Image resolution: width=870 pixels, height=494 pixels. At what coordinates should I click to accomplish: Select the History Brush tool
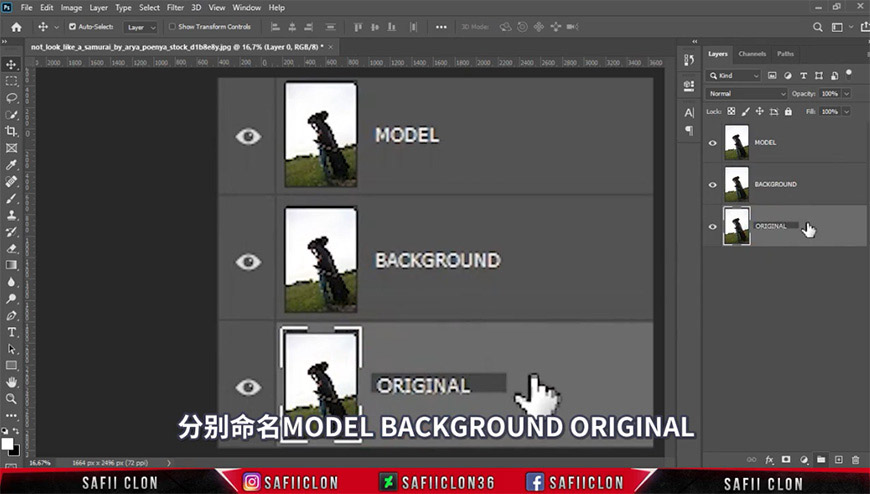(11, 231)
